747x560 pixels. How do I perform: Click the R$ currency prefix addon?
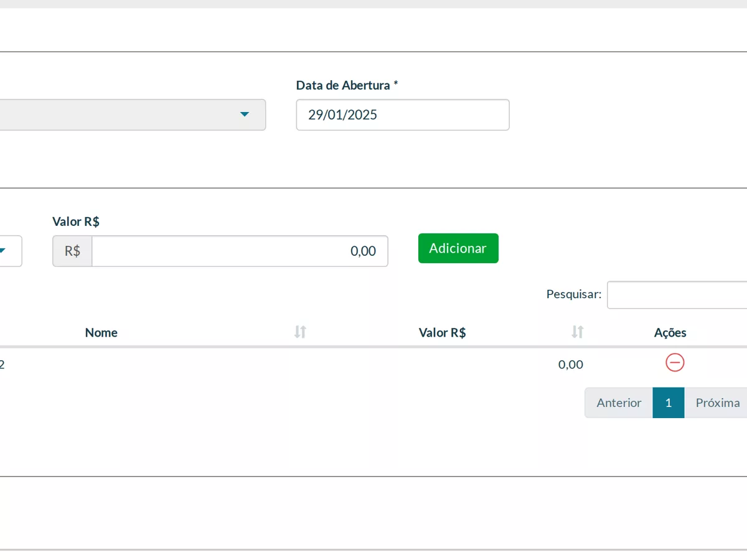(72, 251)
